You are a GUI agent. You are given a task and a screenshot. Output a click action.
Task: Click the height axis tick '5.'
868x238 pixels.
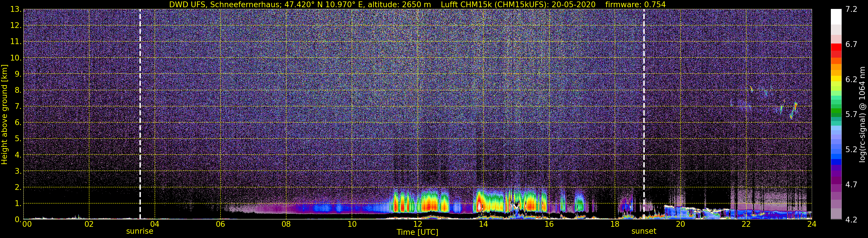18,139
